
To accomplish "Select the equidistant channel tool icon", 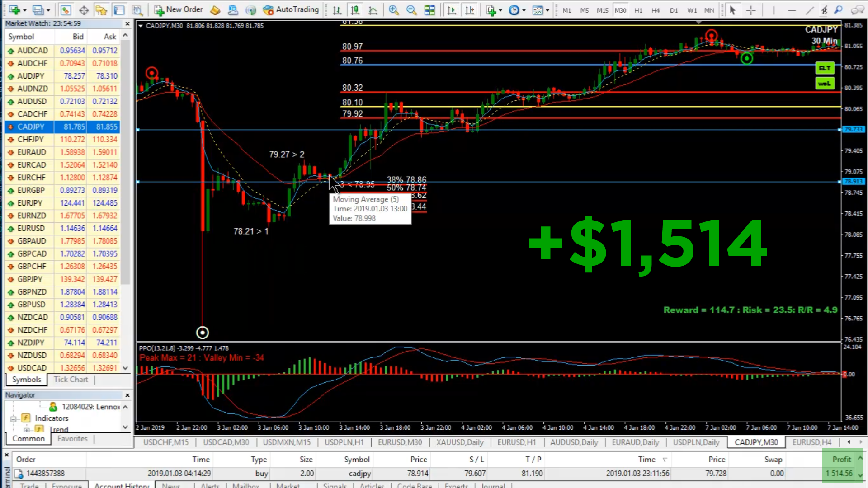I will pyautogui.click(x=824, y=10).
